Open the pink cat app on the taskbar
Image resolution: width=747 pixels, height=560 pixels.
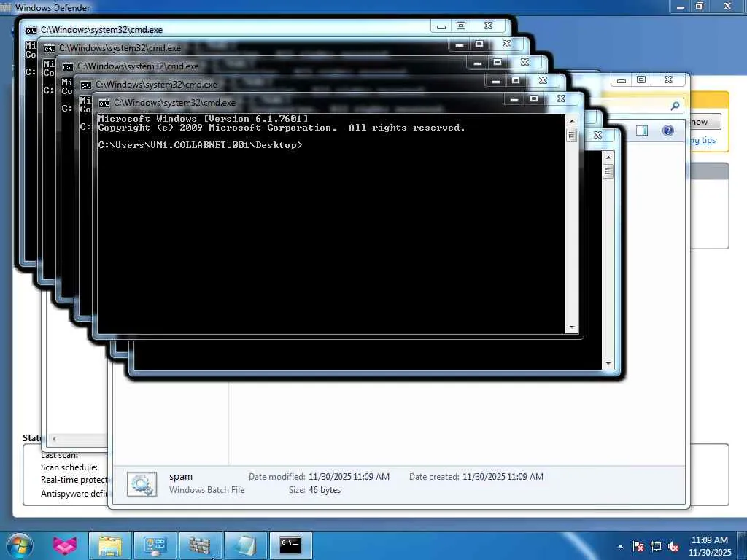point(65,545)
